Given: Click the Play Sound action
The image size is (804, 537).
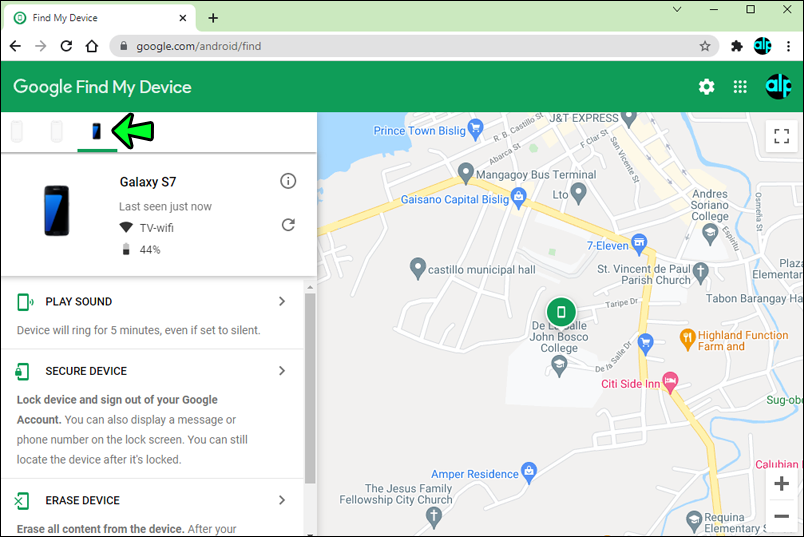Looking at the screenshot, I should point(78,302).
